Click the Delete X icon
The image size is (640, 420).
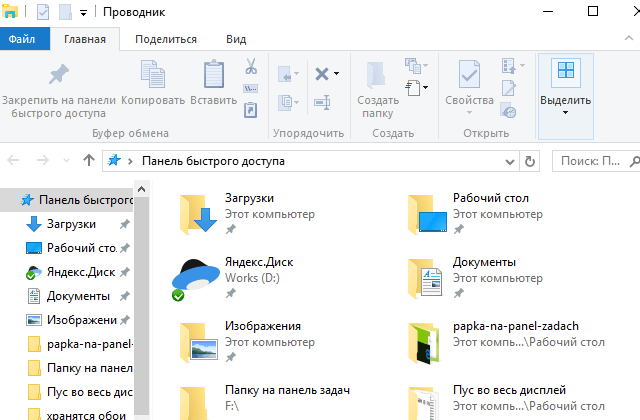coord(322,74)
